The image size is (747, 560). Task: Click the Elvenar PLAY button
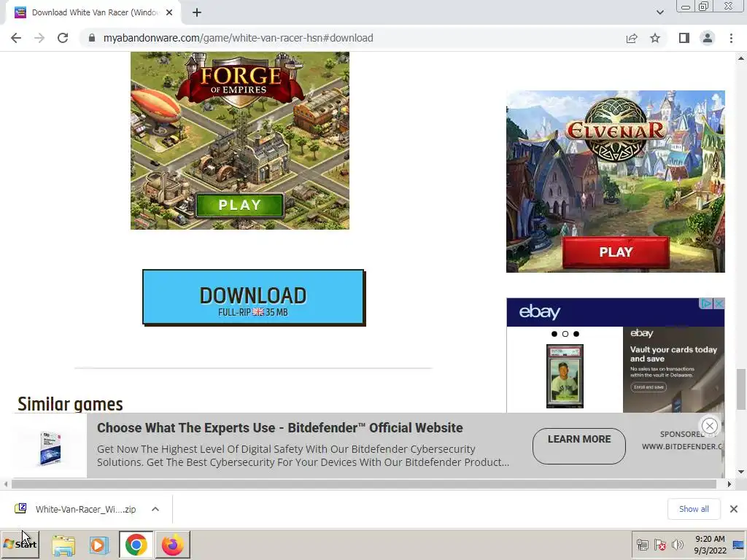616,252
